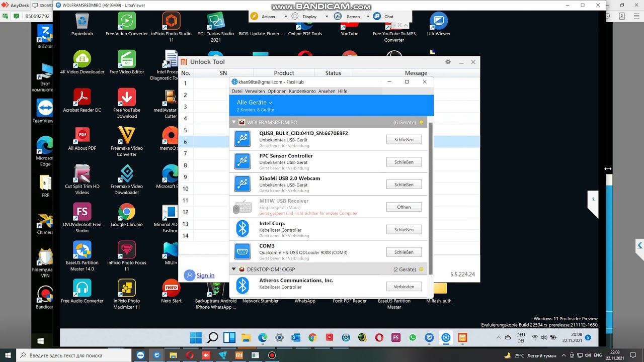Viewport: 644px width, 362px height.
Task: Collapse the WOLFRAMSREDMIBO device group
Action: [233, 122]
